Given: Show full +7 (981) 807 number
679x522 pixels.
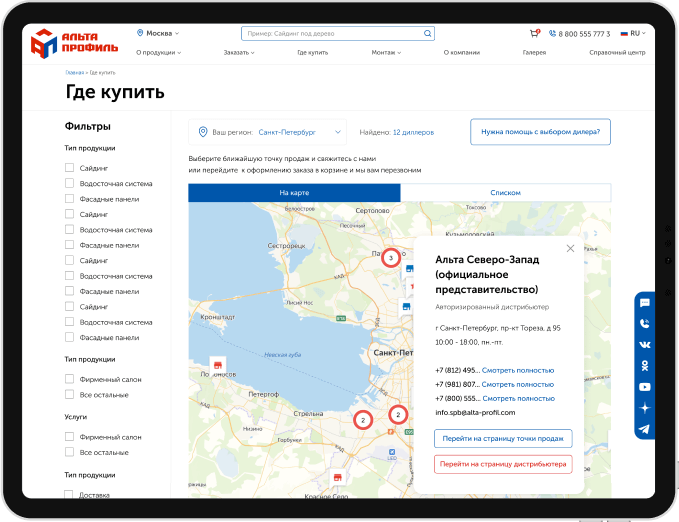Looking at the screenshot, I should click(x=518, y=385).
